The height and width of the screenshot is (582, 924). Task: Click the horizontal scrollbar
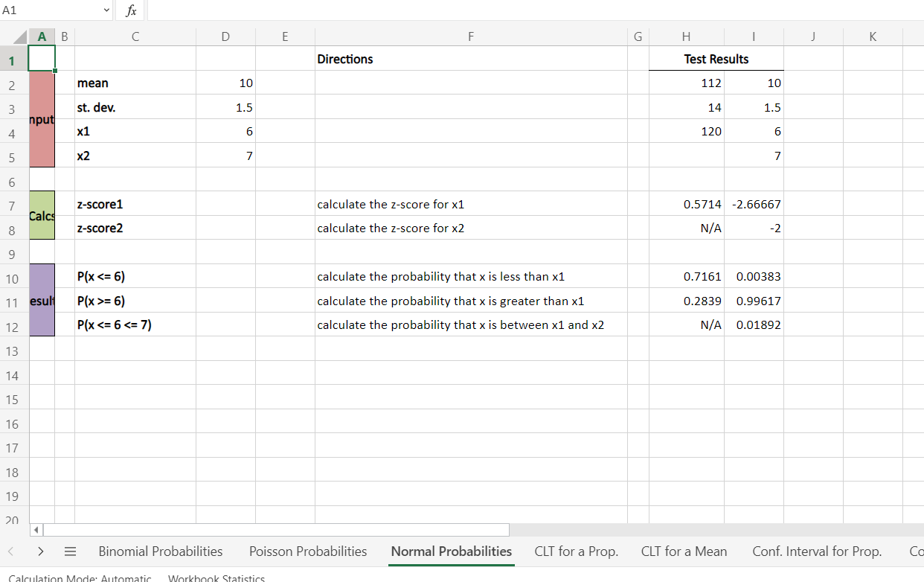275,529
